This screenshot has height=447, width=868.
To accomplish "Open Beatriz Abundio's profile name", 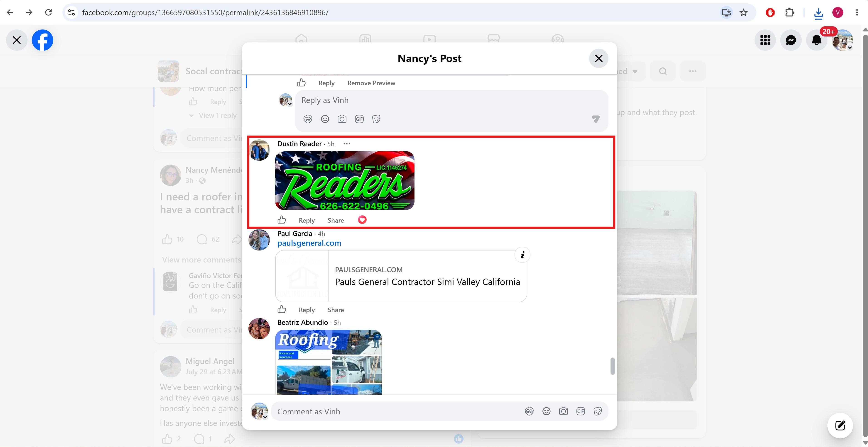I will coord(303,323).
